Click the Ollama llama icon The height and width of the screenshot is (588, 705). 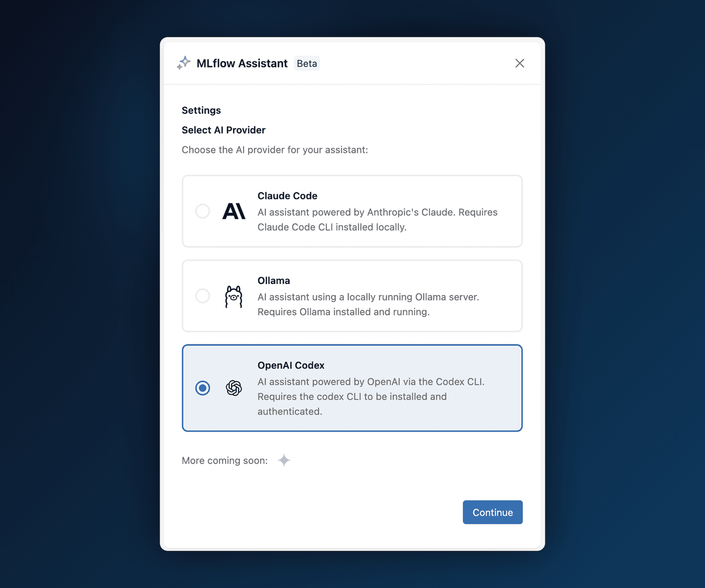pos(234,296)
